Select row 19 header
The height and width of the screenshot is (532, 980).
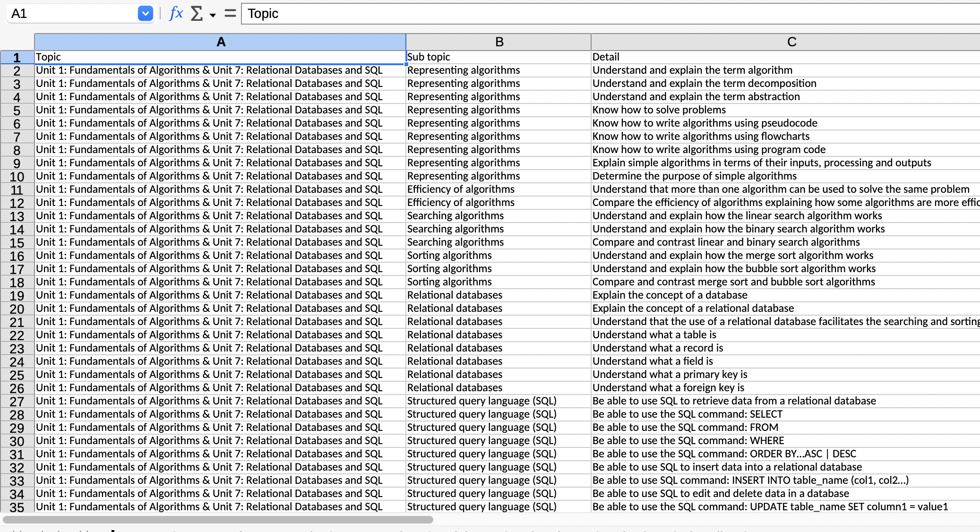click(17, 296)
